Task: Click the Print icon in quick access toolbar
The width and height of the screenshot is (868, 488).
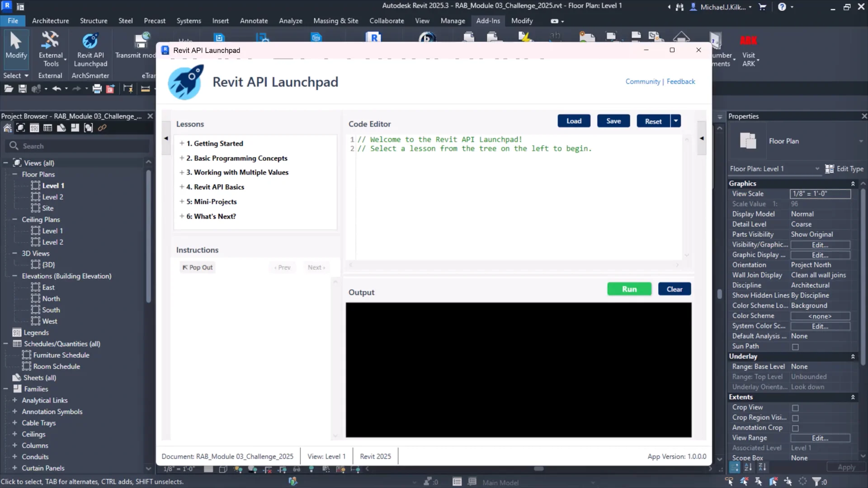Action: point(97,89)
